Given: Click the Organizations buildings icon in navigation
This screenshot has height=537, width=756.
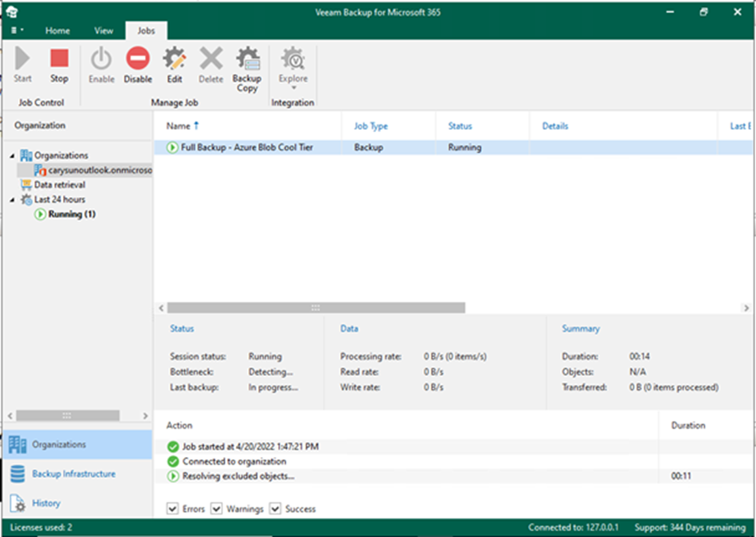Looking at the screenshot, I should (18, 445).
